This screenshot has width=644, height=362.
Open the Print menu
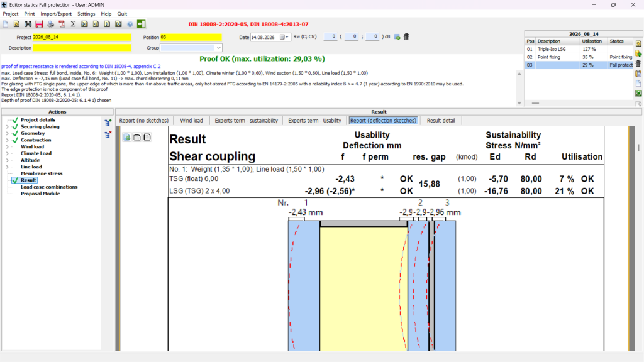pyautogui.click(x=30, y=14)
